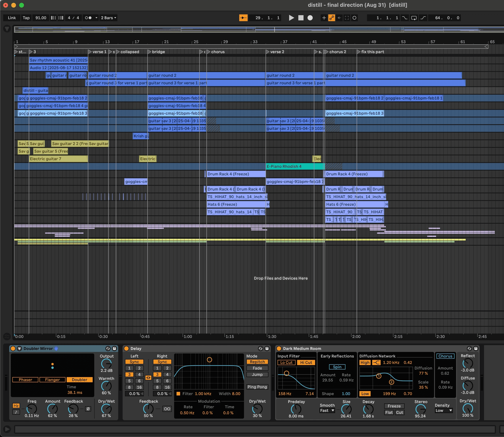The width and height of the screenshot is (504, 437).
Task: Click Doubler Mirror hot-swap preset icon
Action: (x=108, y=349)
